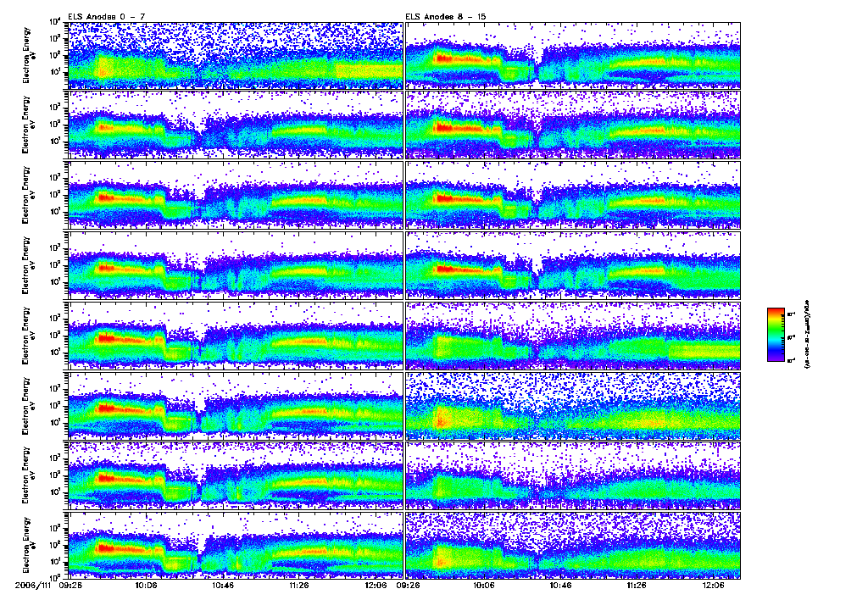Click the "09:26" tick under the Anodes 8 - 15 column
This screenshot has height=600, width=868.
coord(408,585)
